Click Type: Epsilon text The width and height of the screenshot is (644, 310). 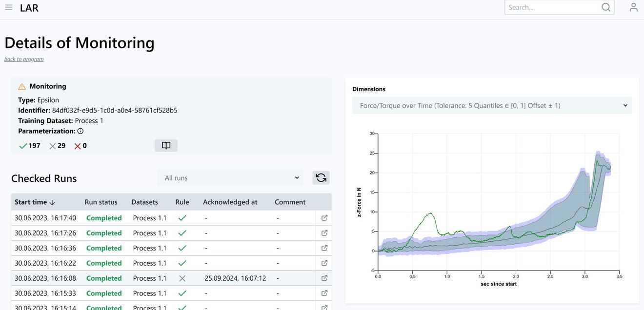[39, 100]
